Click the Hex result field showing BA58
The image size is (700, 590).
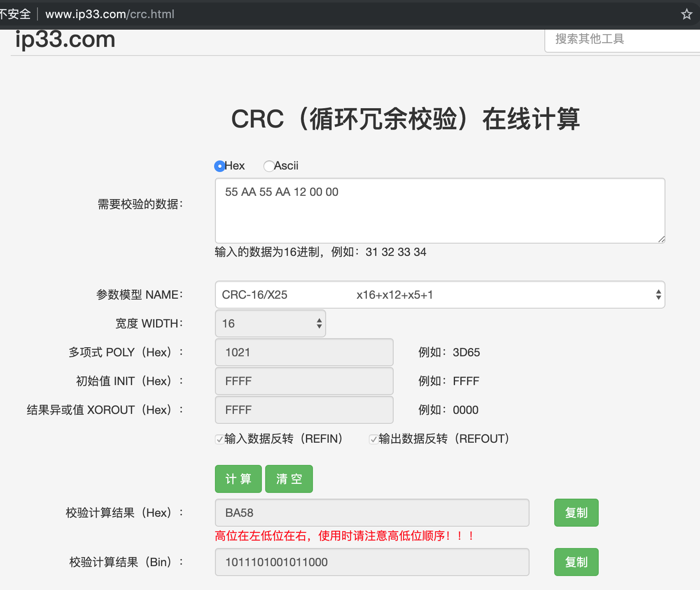point(372,513)
